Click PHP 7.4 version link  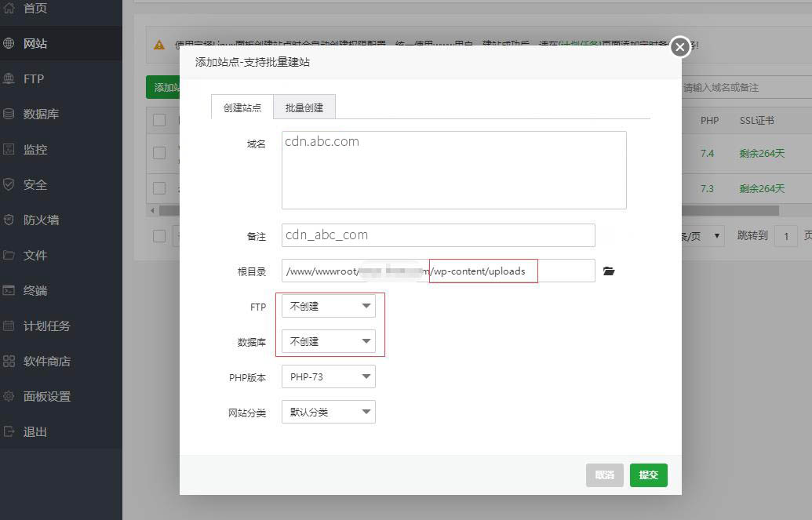707,153
